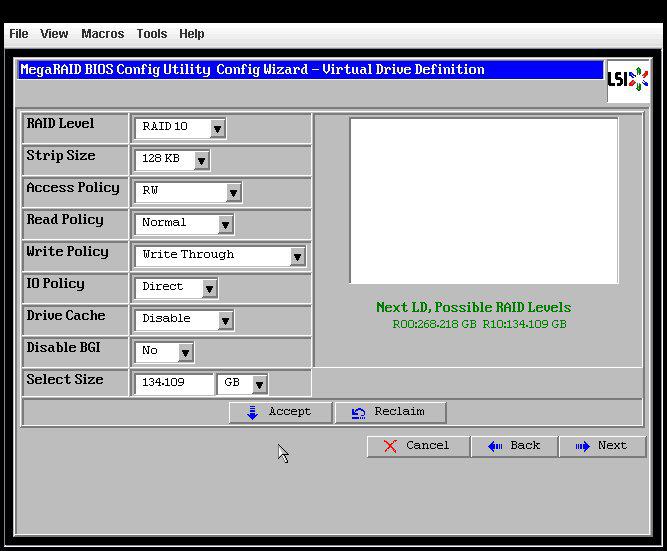Click the blue down-arrow Accept icon
The width and height of the screenshot is (667, 551).
252,412
